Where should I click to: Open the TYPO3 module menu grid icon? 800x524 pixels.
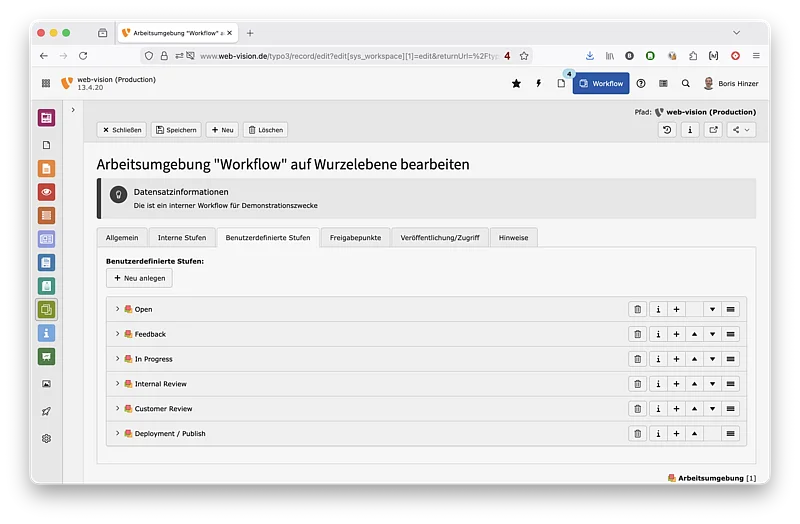(46, 83)
